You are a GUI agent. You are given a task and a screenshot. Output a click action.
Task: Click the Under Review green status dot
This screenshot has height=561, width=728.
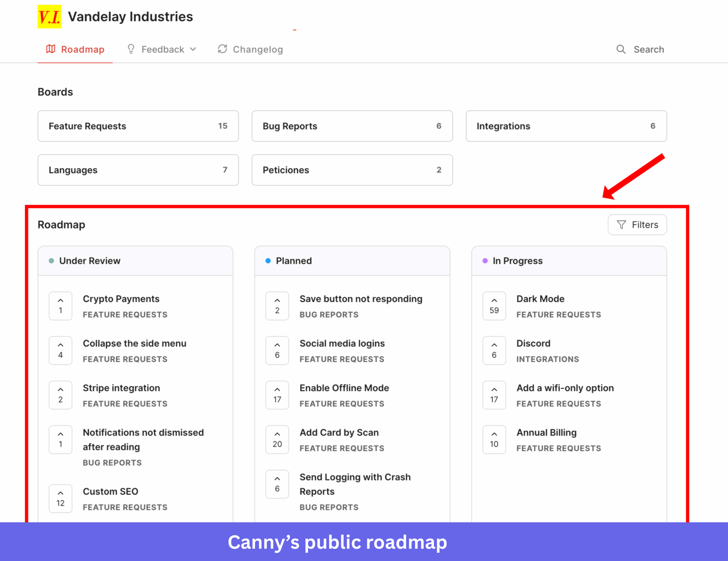(x=51, y=261)
